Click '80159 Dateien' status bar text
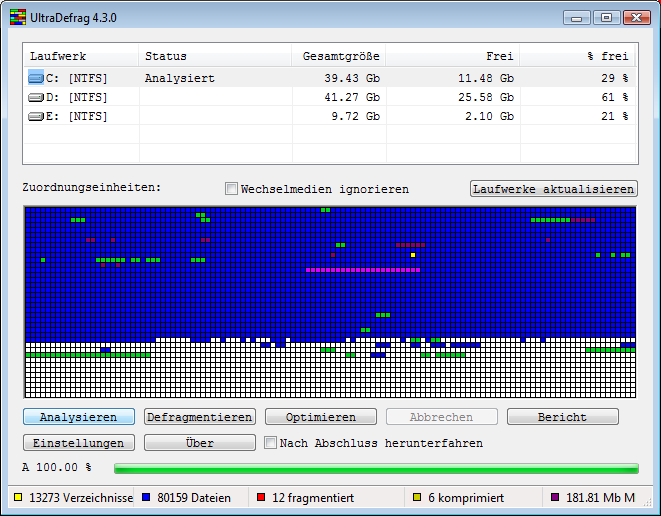The width and height of the screenshot is (661, 516). point(194,498)
